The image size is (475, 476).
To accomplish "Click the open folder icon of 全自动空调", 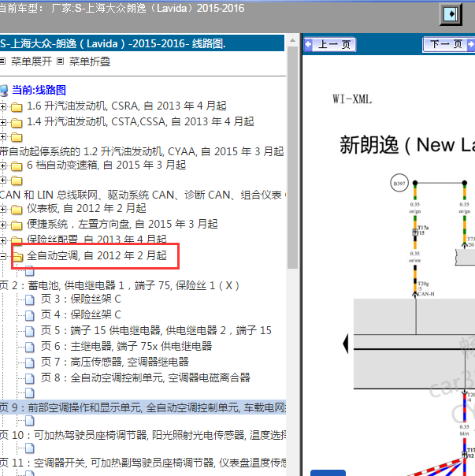I will coord(17,256).
